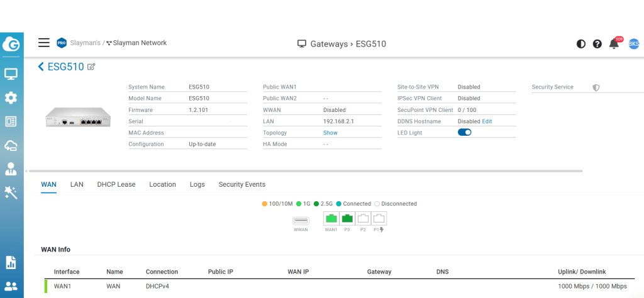This screenshot has height=298, width=644.
Task: Click the Connected teal legend dot
Action: pos(338,204)
